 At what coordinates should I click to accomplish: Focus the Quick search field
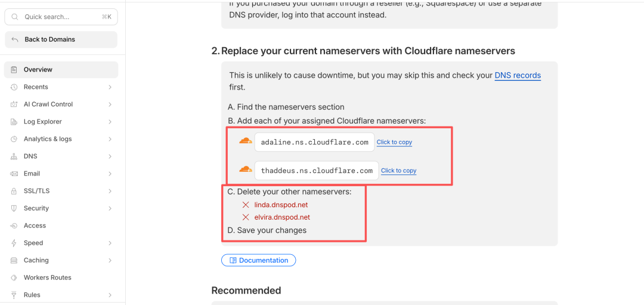61,17
